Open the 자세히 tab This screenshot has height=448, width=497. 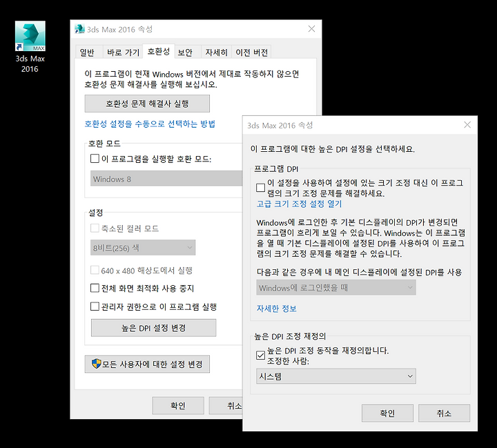pyautogui.click(x=217, y=52)
